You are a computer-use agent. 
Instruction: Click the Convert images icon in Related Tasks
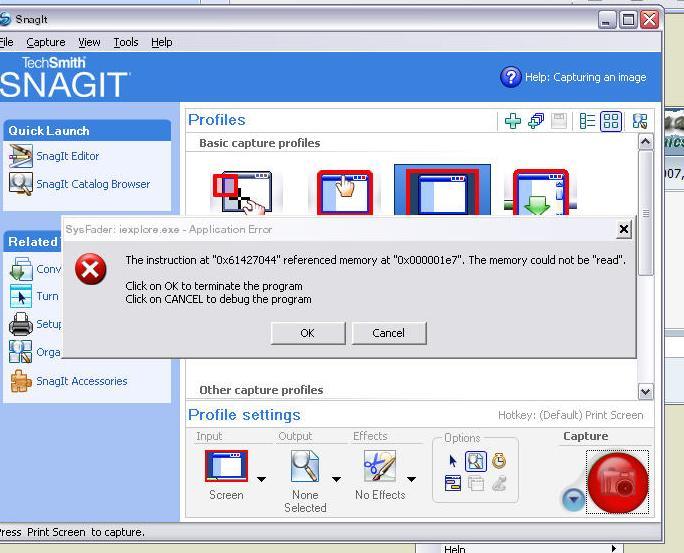coord(21,269)
